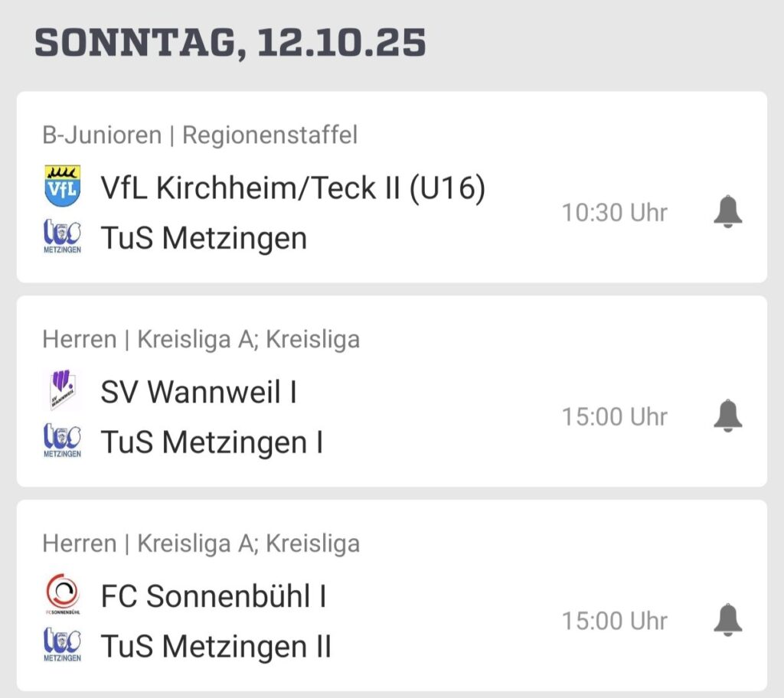Click the FC Sonnenbühl club logo
The height and width of the screenshot is (698, 784).
pyautogui.click(x=63, y=595)
